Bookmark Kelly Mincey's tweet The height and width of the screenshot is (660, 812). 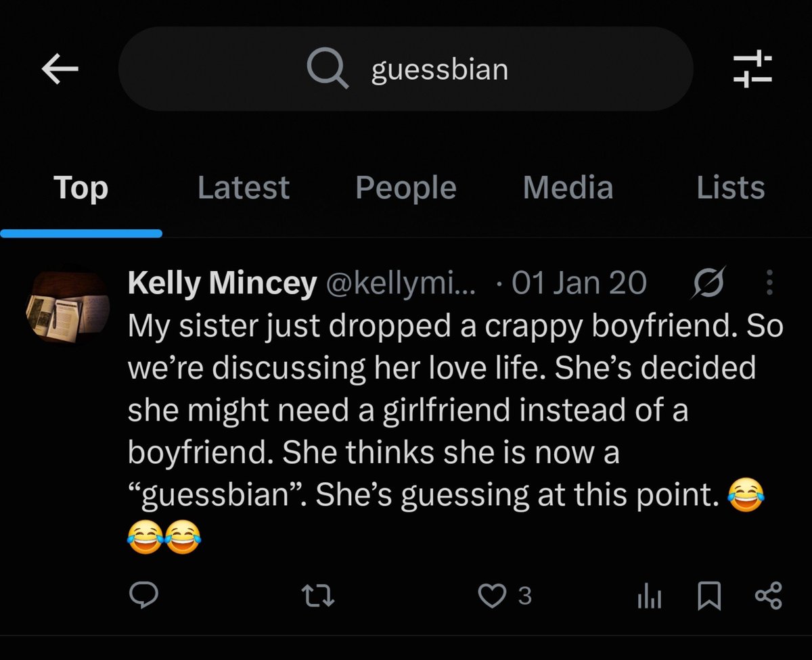pos(708,596)
